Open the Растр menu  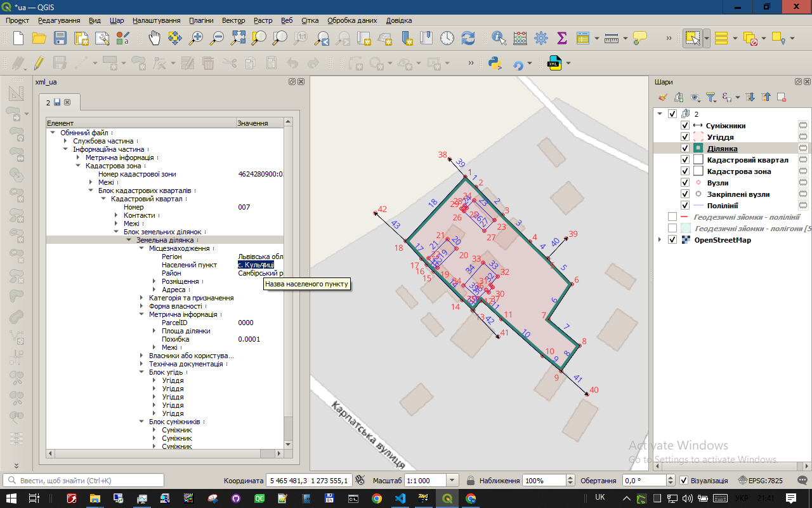pyautogui.click(x=263, y=20)
